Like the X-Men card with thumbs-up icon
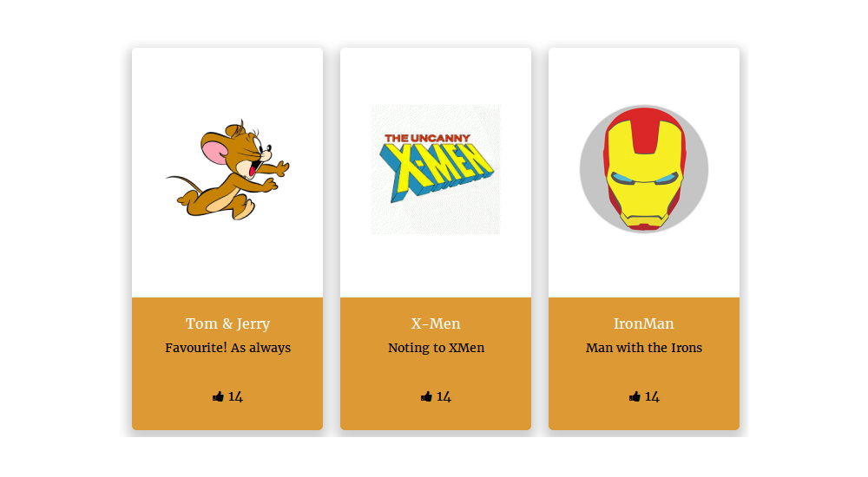This screenshot has height=477, width=868. [x=426, y=396]
